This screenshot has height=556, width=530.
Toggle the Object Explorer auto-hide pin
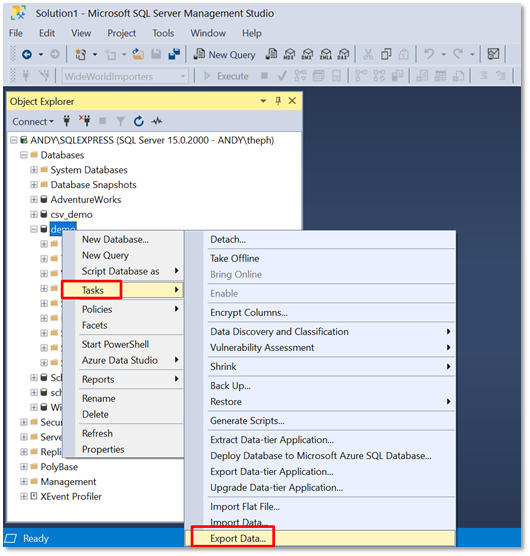(278, 101)
